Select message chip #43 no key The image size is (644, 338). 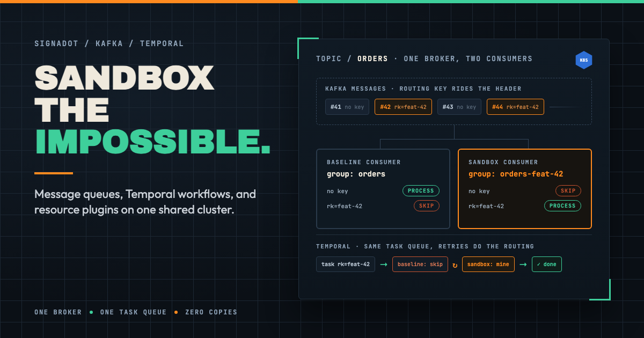pos(459,107)
